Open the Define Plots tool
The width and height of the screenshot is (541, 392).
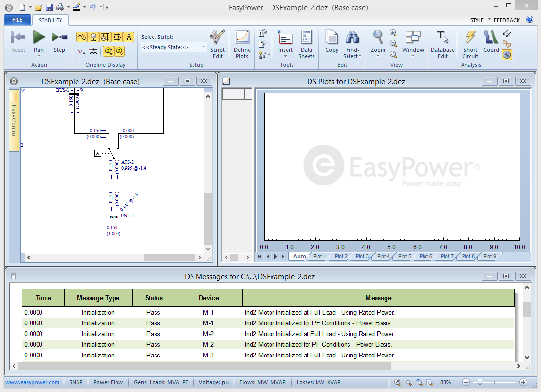coord(242,44)
